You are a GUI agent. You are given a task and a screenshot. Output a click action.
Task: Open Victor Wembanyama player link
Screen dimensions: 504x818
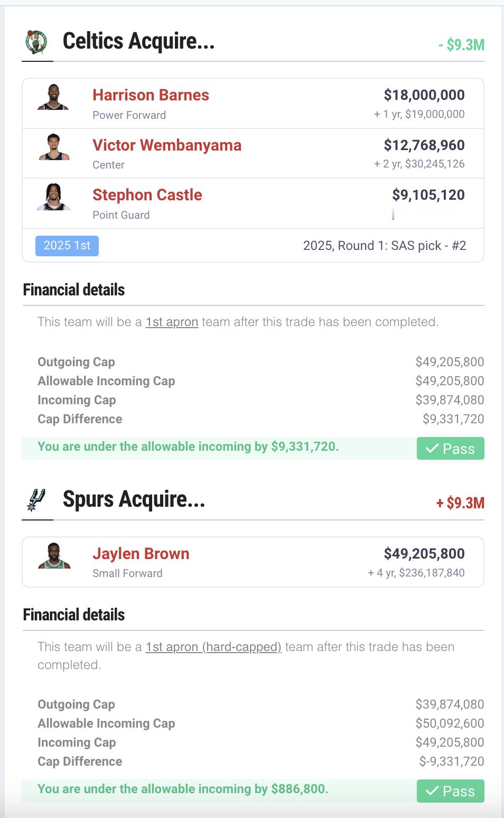167,145
